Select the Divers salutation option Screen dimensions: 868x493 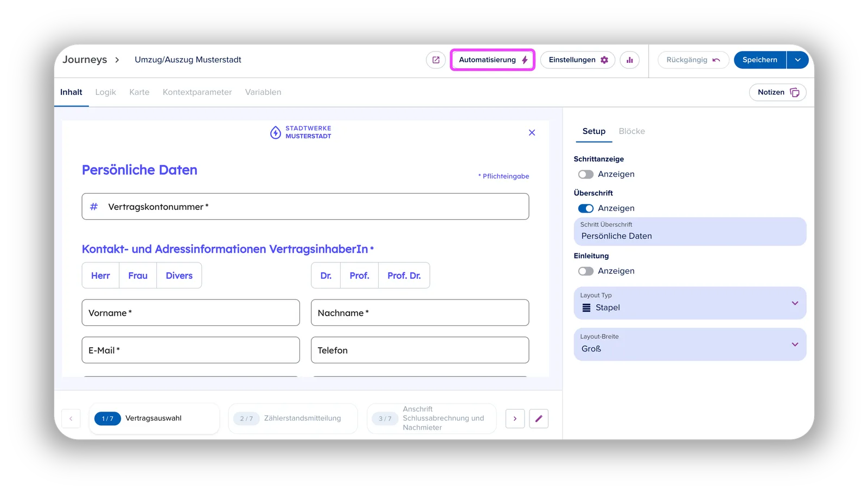pyautogui.click(x=179, y=276)
